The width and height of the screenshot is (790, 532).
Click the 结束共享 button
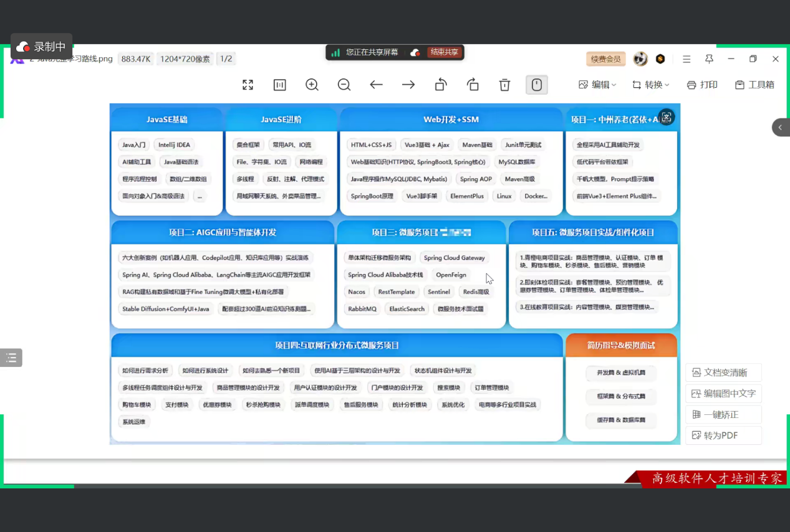coord(444,52)
